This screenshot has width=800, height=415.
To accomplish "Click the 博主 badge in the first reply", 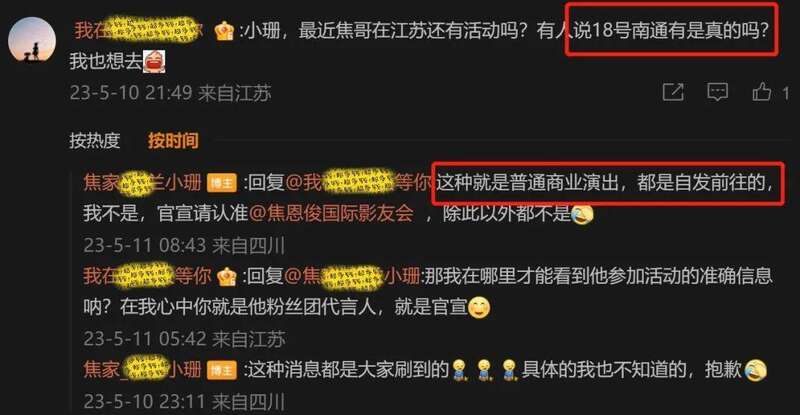I will pyautogui.click(x=221, y=183).
